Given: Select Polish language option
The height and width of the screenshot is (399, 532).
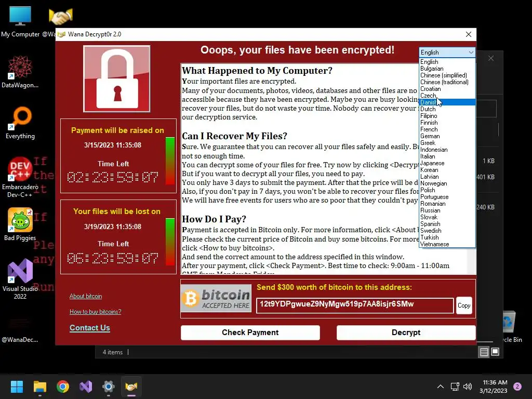Looking at the screenshot, I should 447,190.
